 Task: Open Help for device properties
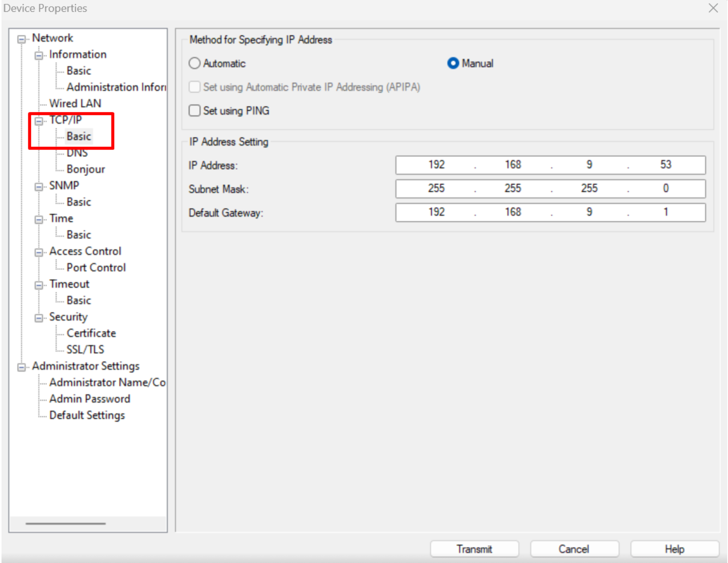(674, 549)
